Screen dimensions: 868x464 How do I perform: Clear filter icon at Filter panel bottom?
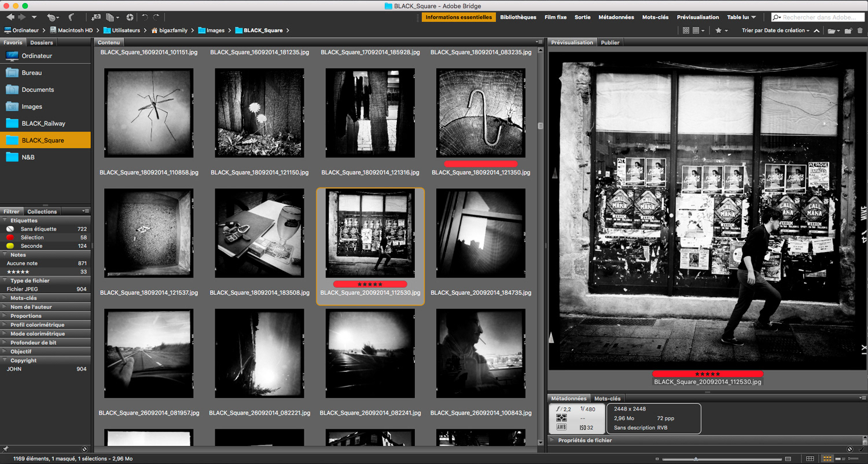point(84,449)
